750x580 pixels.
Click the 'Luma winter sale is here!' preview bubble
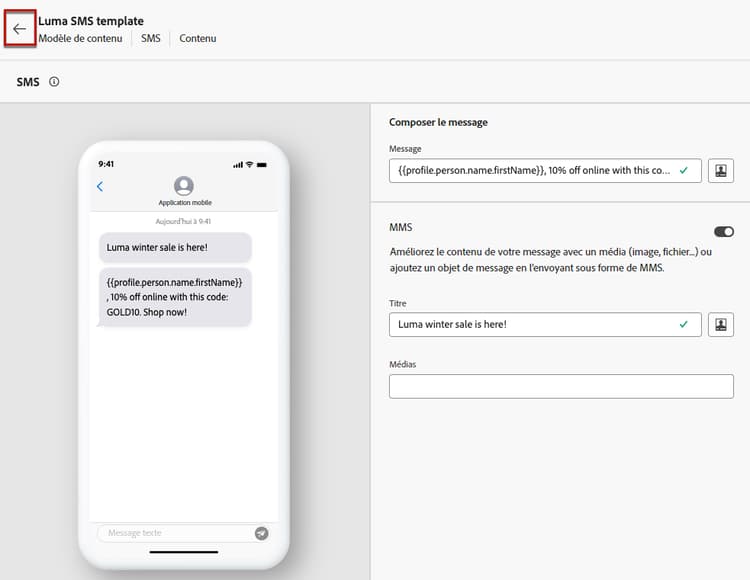[175, 248]
